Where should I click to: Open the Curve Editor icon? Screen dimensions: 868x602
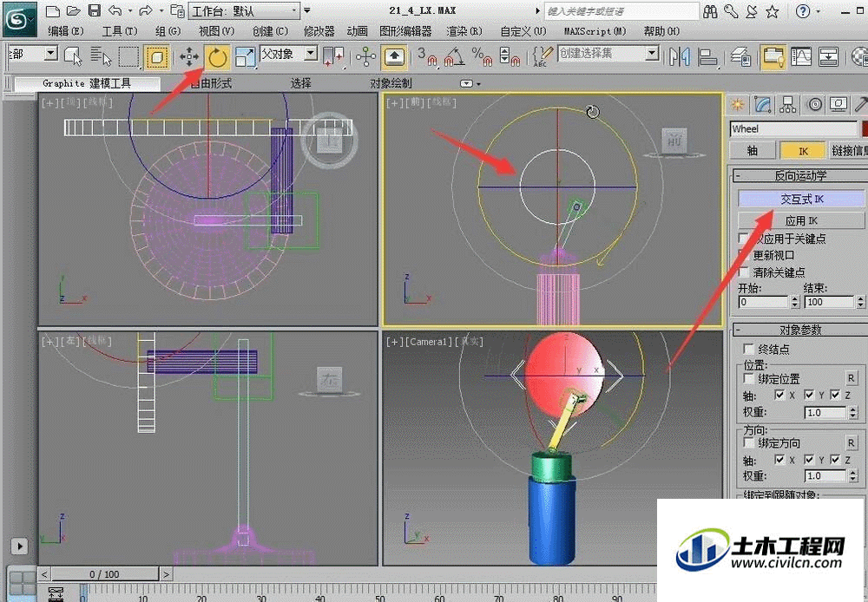[x=800, y=56]
